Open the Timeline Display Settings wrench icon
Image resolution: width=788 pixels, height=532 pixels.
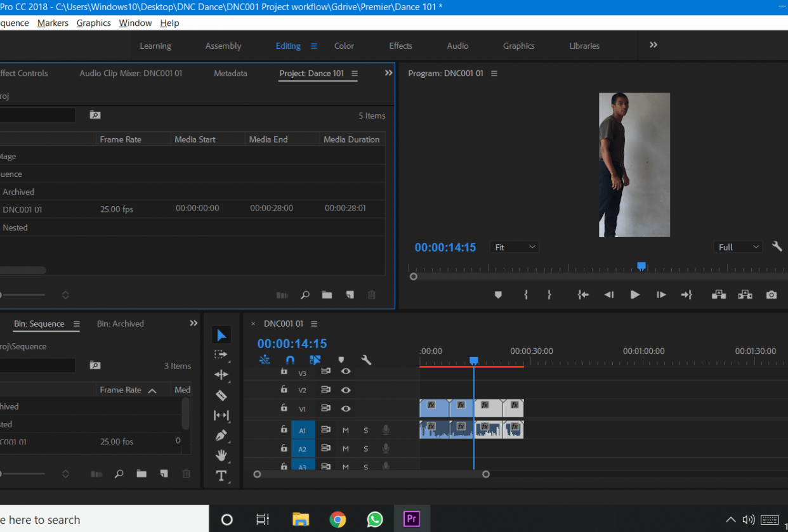366,360
